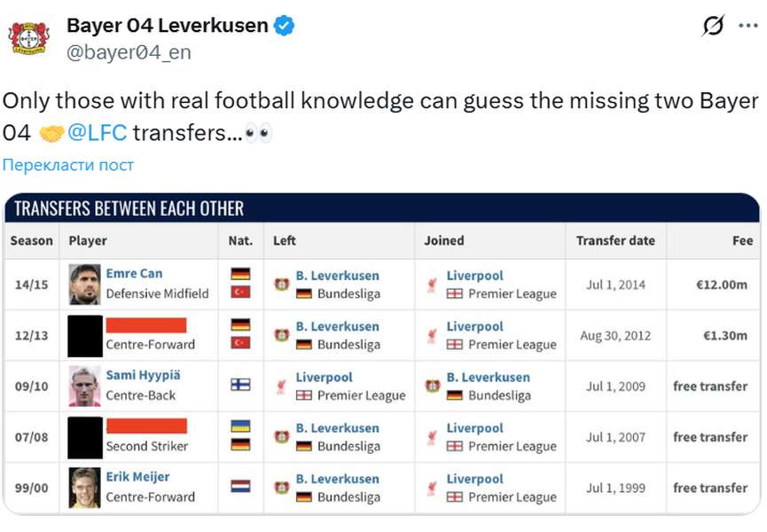
Task: Click Erik Meijer's player photo thumbnail
Action: coord(84,488)
